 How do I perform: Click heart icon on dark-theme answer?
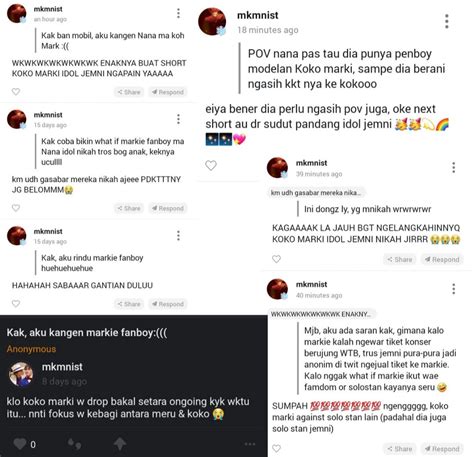(20, 444)
